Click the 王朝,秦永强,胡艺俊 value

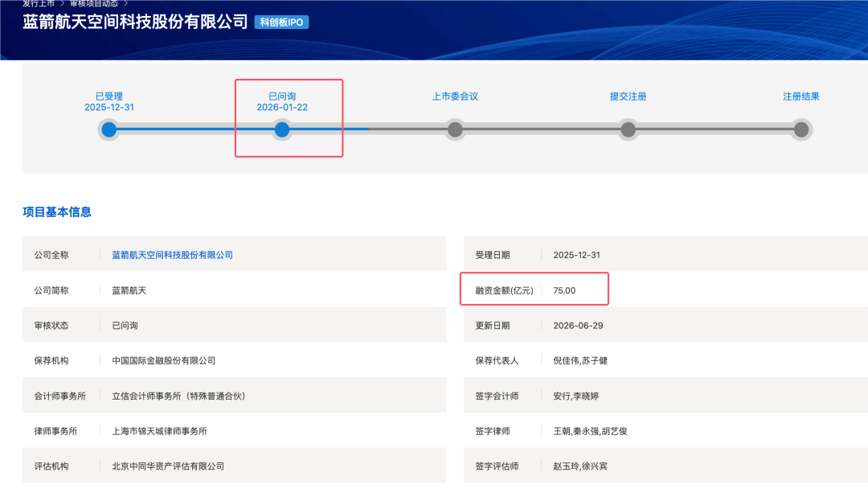point(590,431)
